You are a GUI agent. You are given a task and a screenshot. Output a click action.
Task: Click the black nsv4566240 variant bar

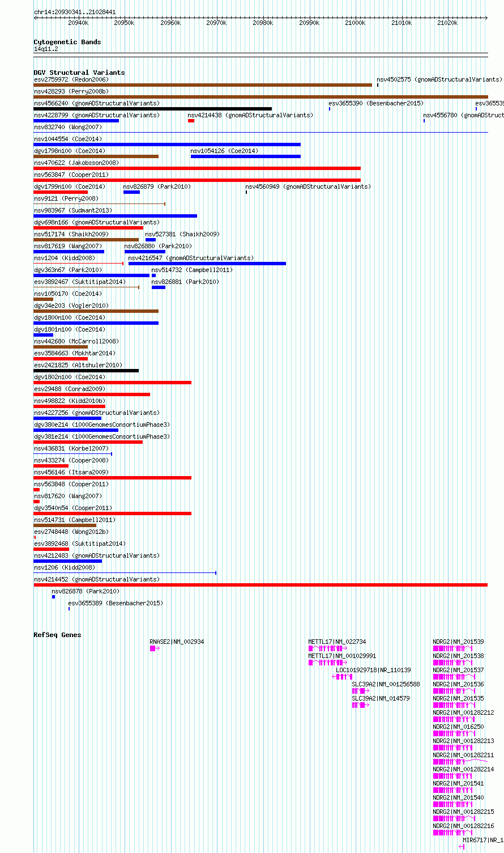coord(153,109)
